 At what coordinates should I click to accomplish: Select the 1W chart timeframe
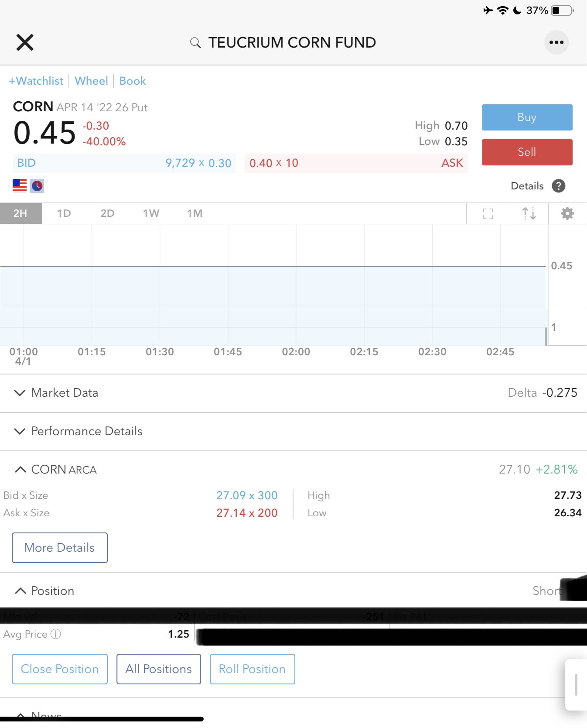coord(151,213)
